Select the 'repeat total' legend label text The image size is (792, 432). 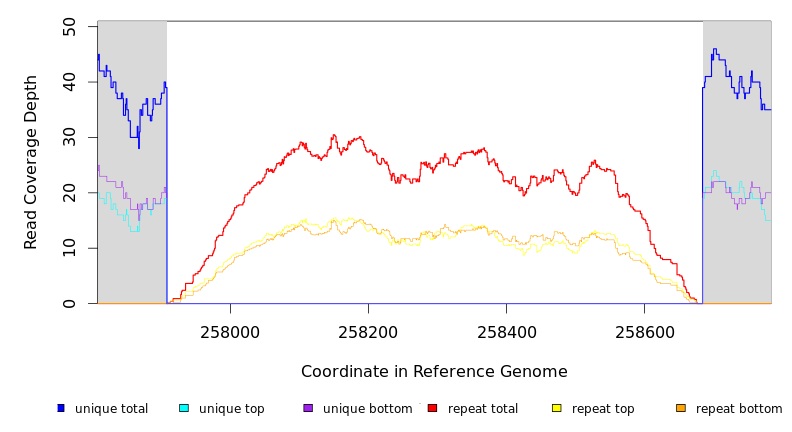[x=483, y=409]
